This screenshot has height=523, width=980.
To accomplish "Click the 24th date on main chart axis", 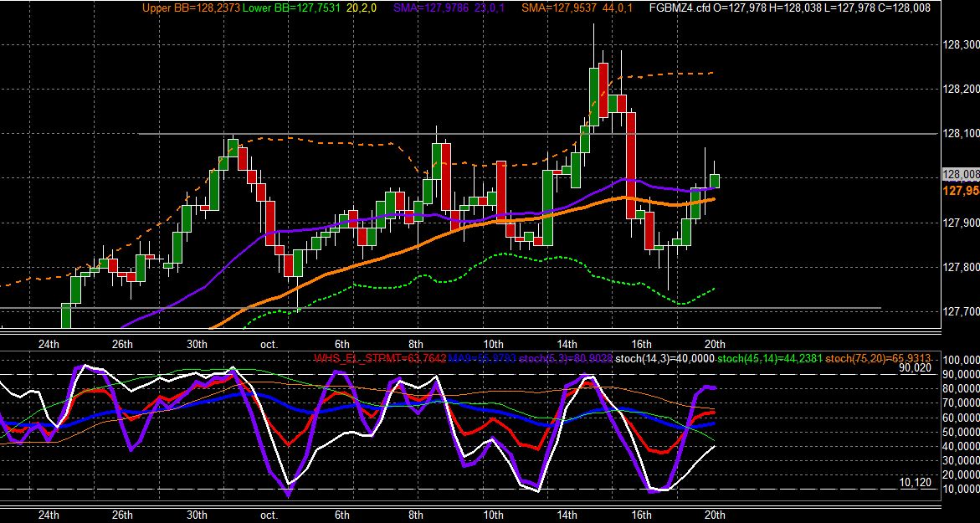I will click(49, 344).
